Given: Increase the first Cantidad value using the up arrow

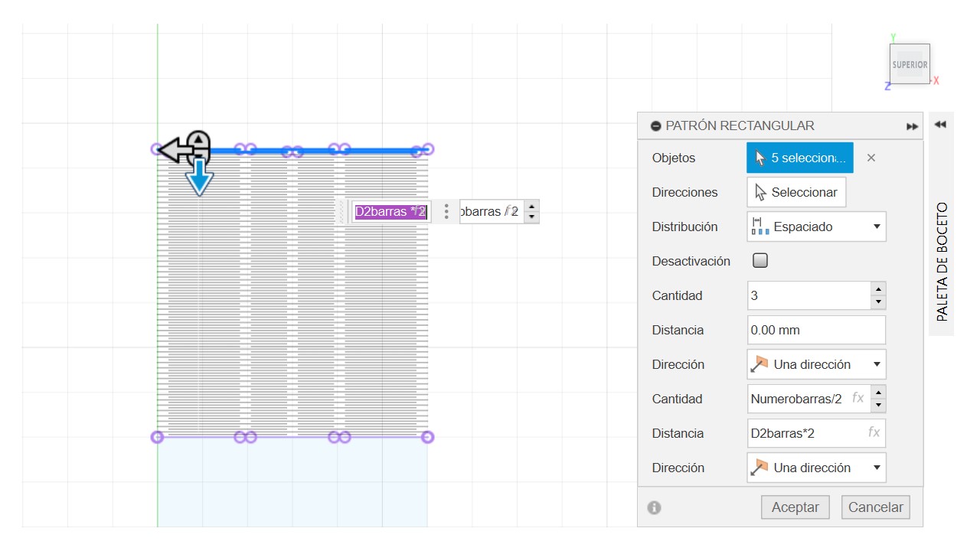Looking at the screenshot, I should [x=878, y=289].
